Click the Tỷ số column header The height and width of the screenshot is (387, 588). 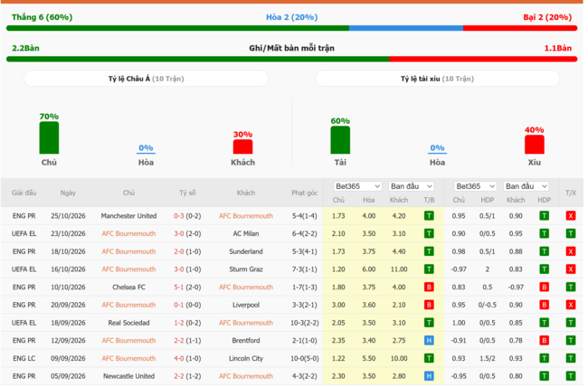(x=188, y=193)
